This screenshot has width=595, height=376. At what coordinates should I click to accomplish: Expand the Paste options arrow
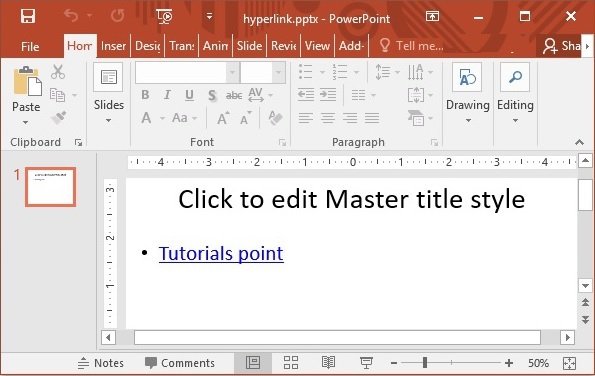(x=25, y=122)
